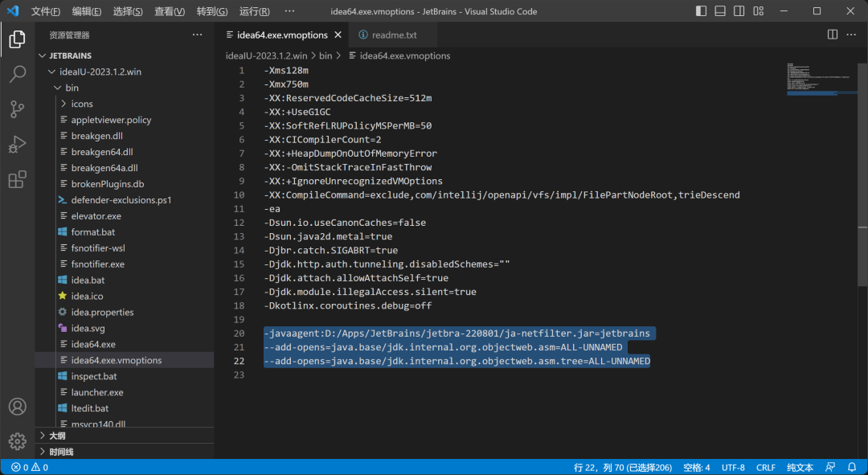Click errors and warnings status indicator
The width and height of the screenshot is (868, 475).
point(30,467)
